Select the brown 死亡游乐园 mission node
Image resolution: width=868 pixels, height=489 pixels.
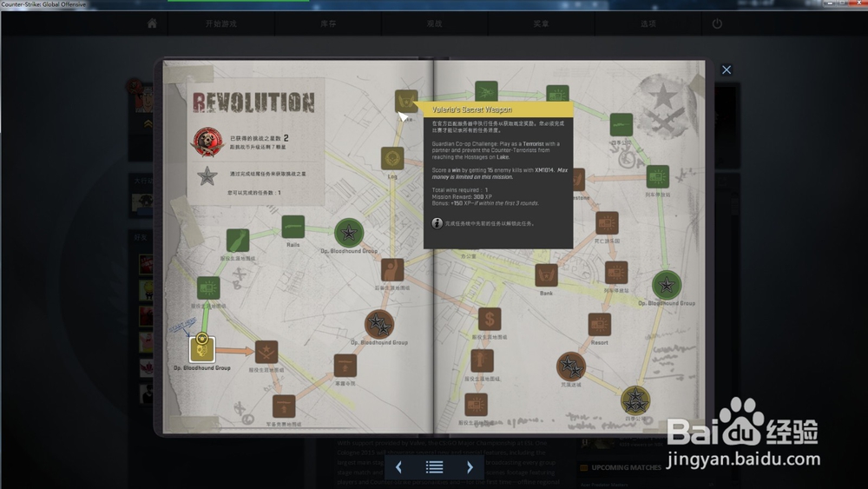tap(607, 222)
